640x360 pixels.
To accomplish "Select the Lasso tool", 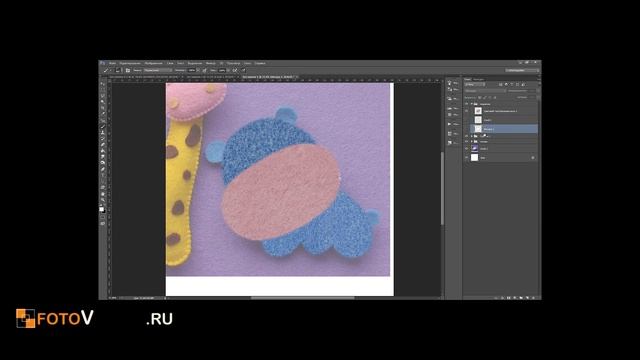I will 102,96.
